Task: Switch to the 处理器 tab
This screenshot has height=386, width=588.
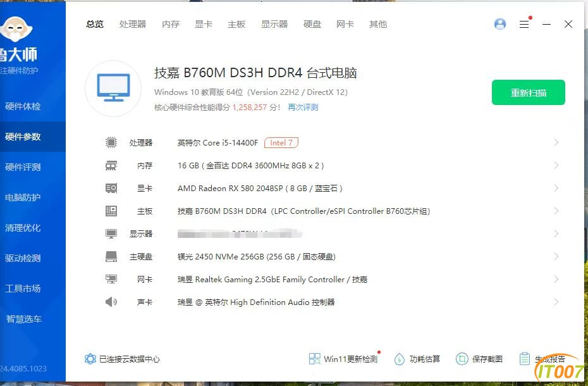Action: point(133,25)
